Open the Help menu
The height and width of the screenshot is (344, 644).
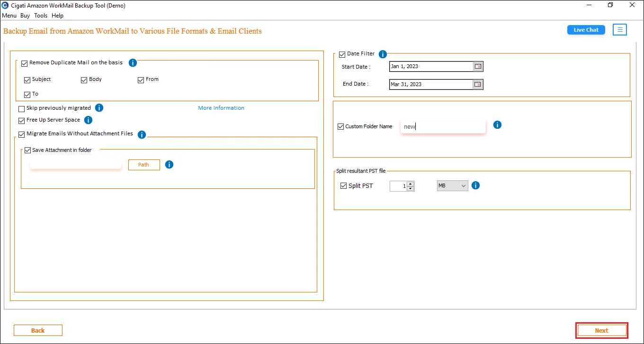click(x=57, y=16)
